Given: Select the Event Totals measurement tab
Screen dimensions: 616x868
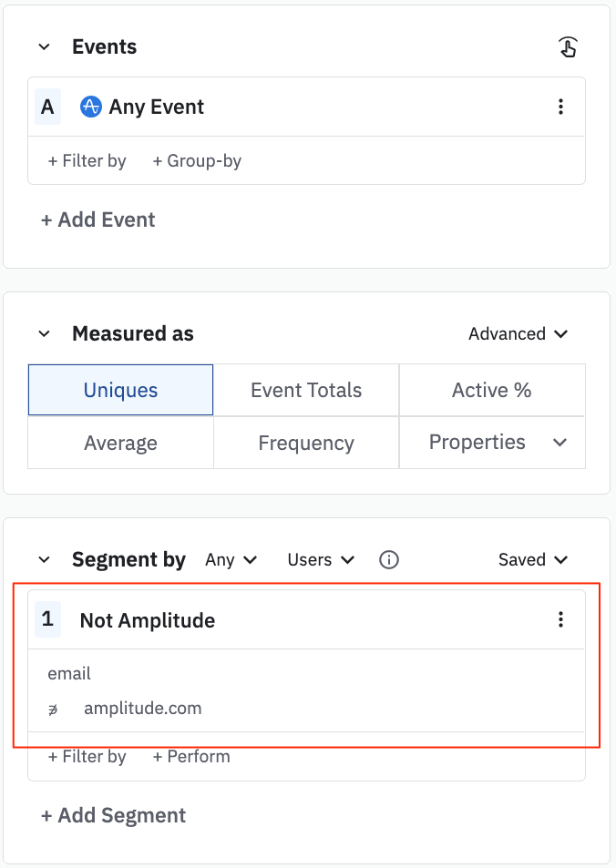Looking at the screenshot, I should [x=306, y=390].
